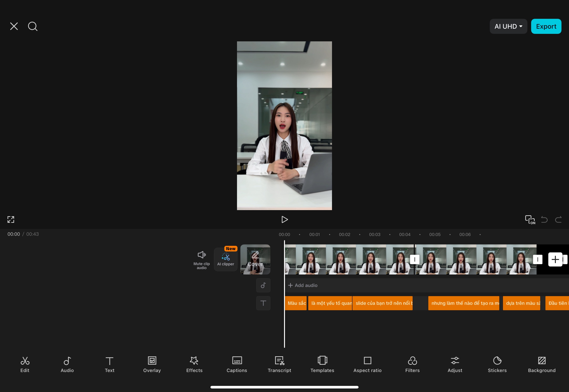
Task: Open the AI clipper feature
Action: tap(225, 259)
